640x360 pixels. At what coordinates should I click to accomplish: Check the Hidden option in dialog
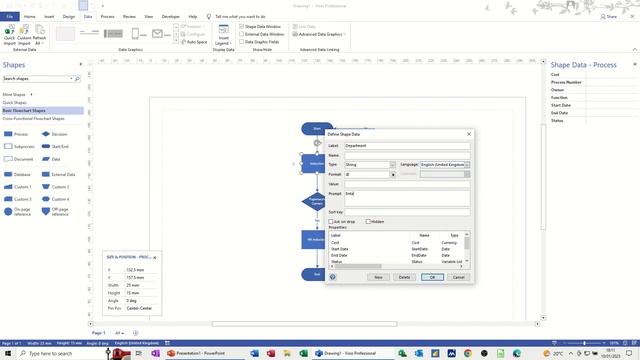pos(368,222)
